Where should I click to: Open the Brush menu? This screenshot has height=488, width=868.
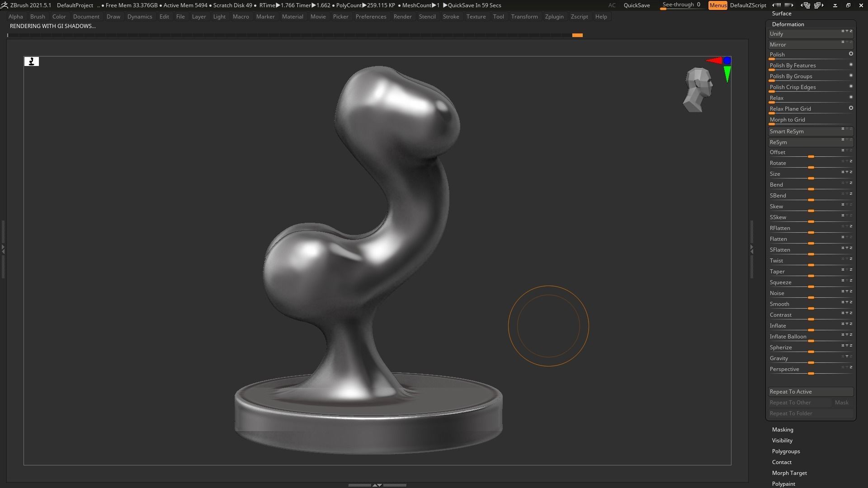pos(38,17)
